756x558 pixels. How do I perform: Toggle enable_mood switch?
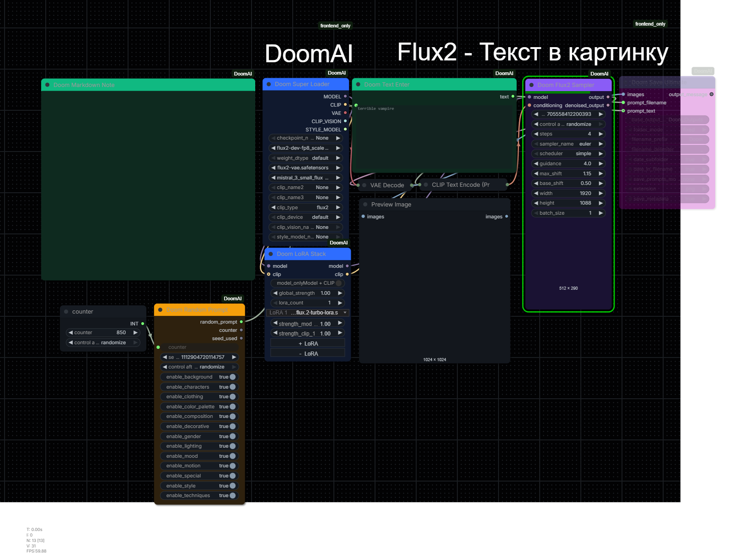[233, 456]
